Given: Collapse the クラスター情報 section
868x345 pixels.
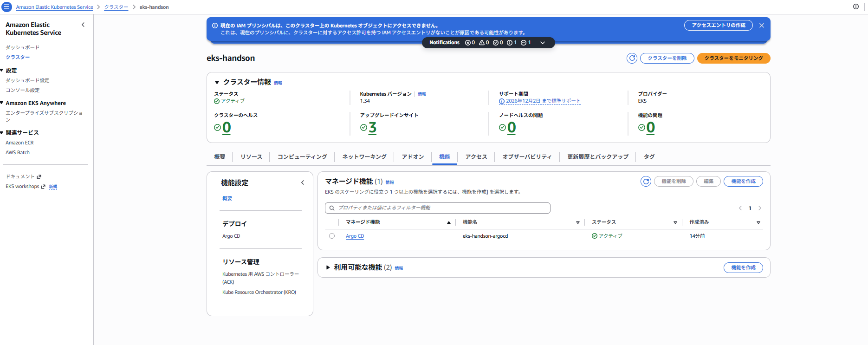Looking at the screenshot, I should pyautogui.click(x=217, y=82).
